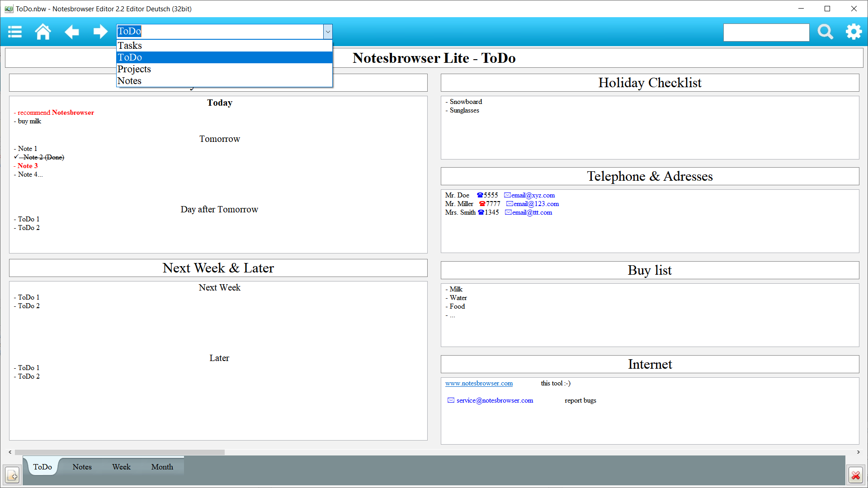The width and height of the screenshot is (868, 488).
Task: Click phone icon next to 5555
Action: click(x=480, y=195)
